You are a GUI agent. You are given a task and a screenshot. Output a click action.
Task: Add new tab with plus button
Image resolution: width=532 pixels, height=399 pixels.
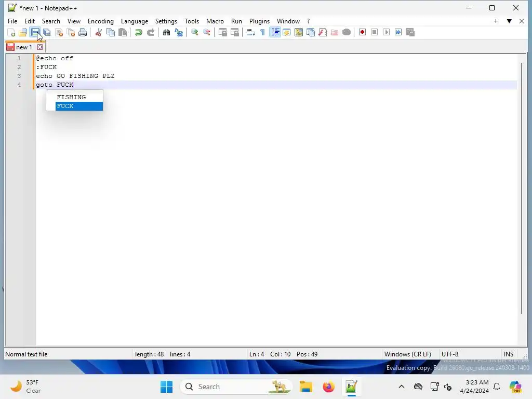(496, 21)
